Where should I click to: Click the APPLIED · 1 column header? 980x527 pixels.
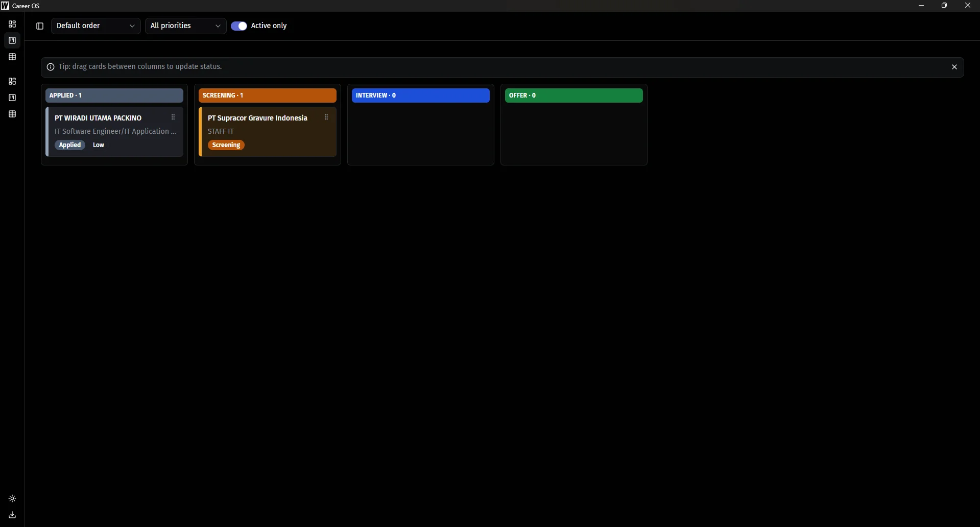114,95
